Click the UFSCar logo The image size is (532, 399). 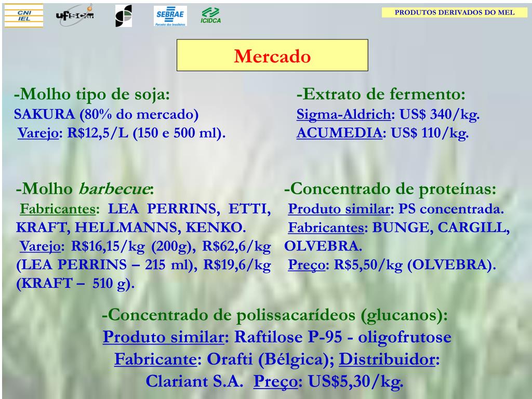[75, 15]
